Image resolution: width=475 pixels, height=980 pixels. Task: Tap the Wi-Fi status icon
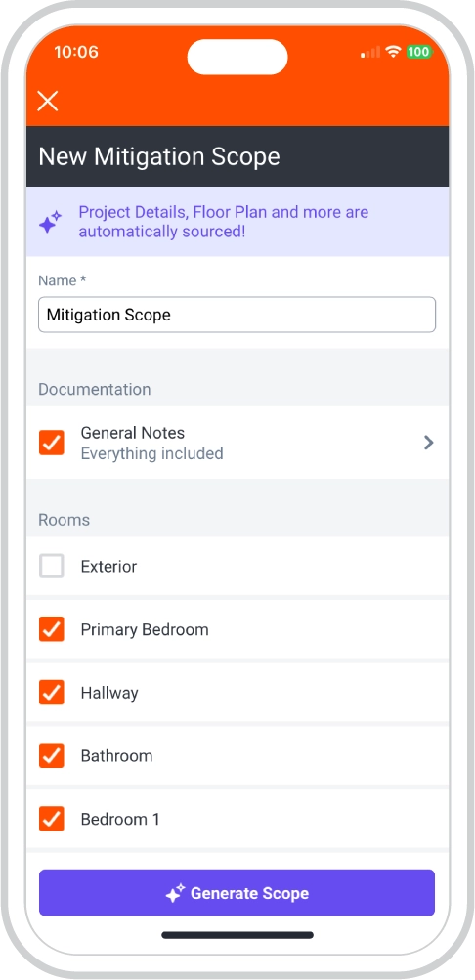(393, 52)
